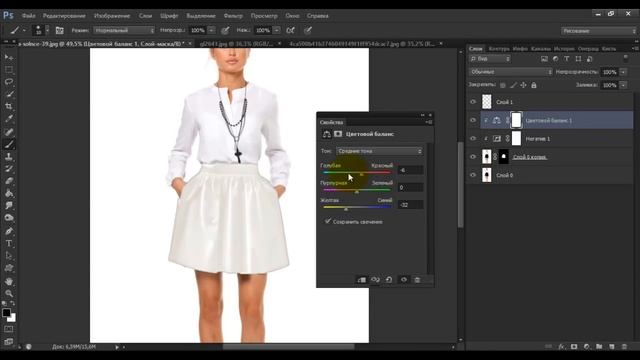The image size is (640, 360).
Task: Select the Eraser tool
Action: (x=9, y=181)
